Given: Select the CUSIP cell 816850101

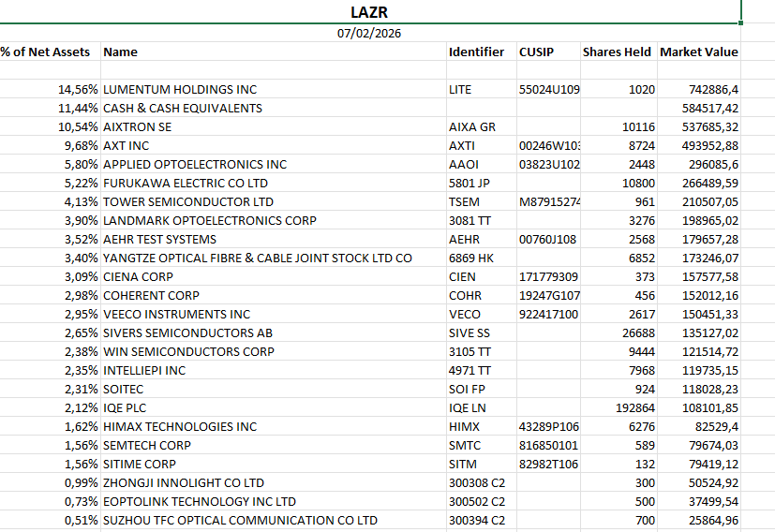Looking at the screenshot, I should point(548,446).
